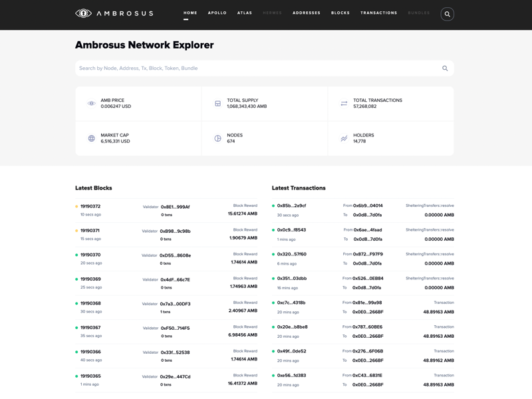Click yellow status dot of block 19190372
The height and width of the screenshot is (399, 532).
(x=76, y=206)
